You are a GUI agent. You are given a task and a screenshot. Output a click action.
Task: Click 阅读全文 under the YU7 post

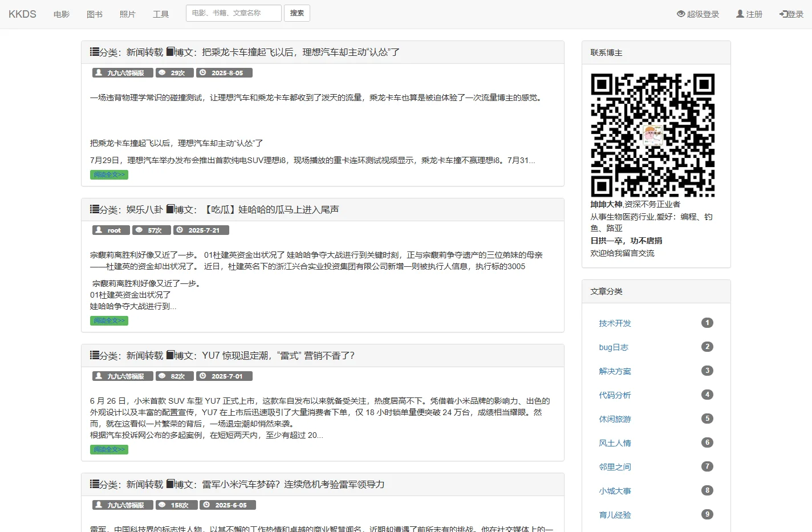click(109, 449)
